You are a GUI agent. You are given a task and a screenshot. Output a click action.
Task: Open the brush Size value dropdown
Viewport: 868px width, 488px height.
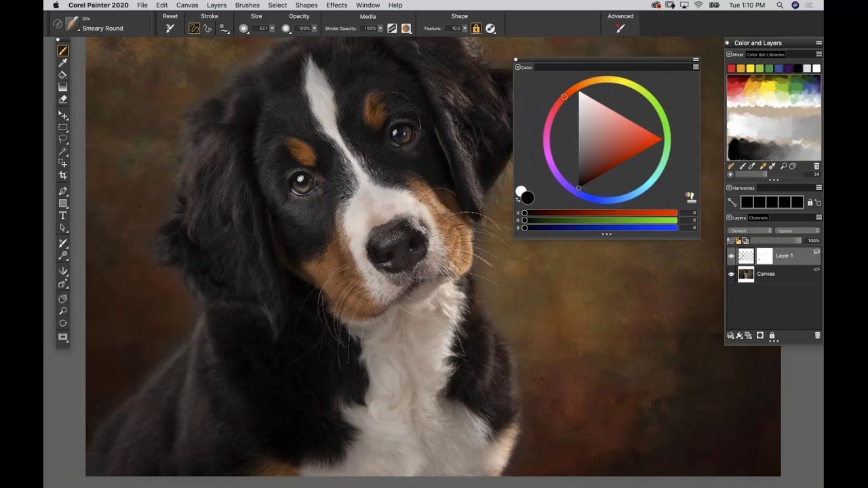pyautogui.click(x=273, y=28)
